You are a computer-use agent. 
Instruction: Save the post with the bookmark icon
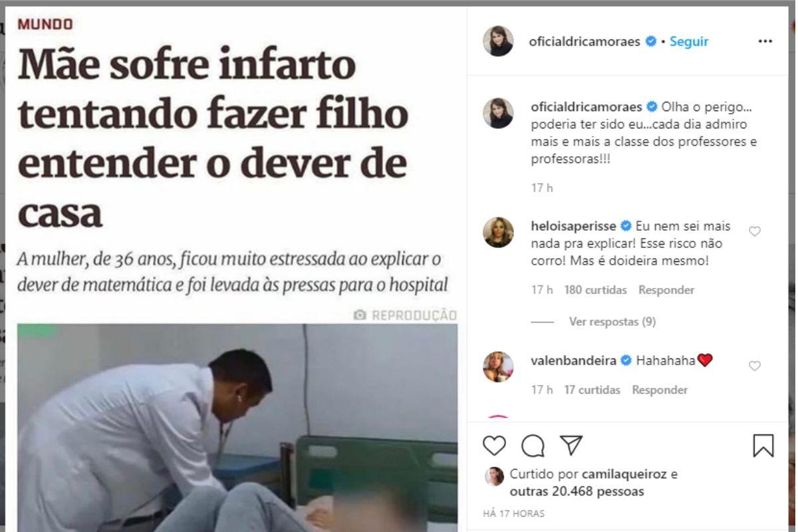click(x=763, y=446)
